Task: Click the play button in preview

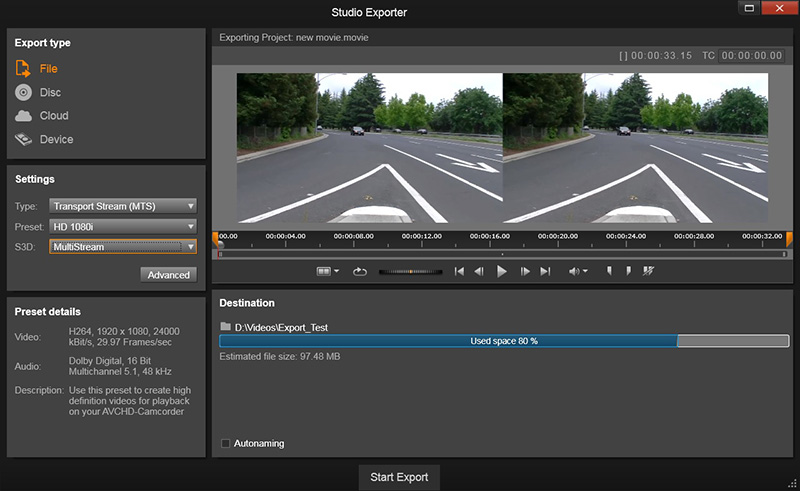Action: coord(502,271)
